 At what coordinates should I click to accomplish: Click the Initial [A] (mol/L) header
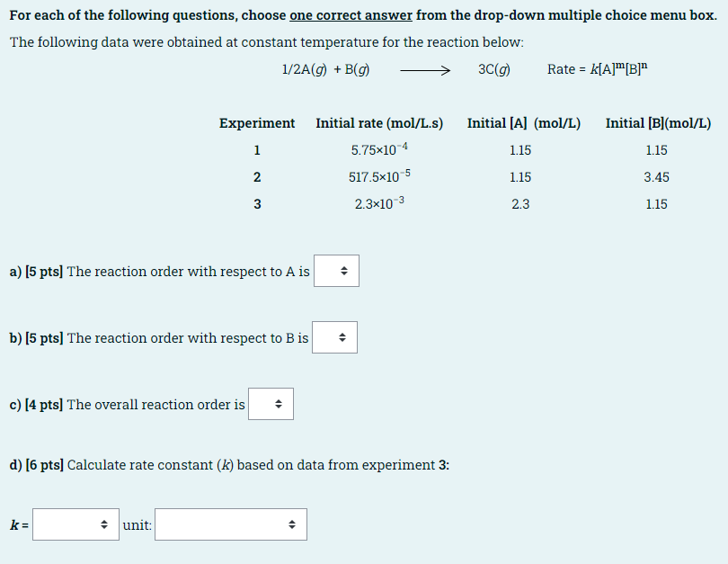pyautogui.click(x=524, y=123)
